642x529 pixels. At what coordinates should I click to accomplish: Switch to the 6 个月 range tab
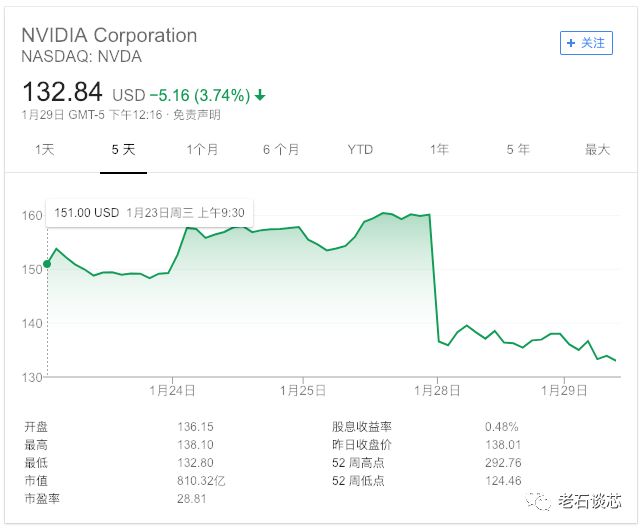pos(281,149)
